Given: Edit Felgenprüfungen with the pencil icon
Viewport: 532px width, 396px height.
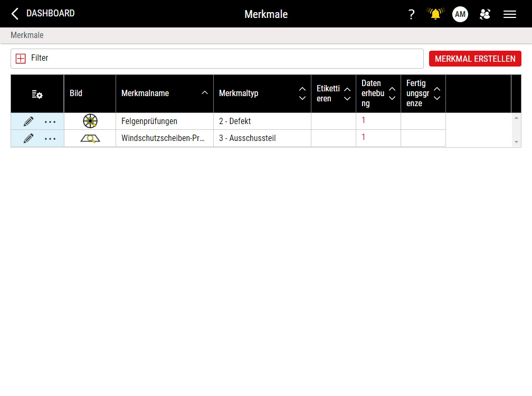Looking at the screenshot, I should pos(28,121).
